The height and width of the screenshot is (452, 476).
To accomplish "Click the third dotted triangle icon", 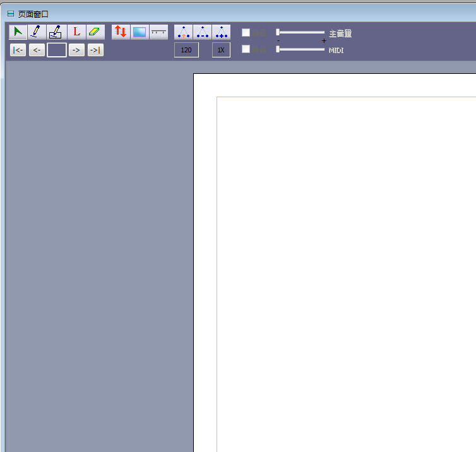I will (222, 32).
